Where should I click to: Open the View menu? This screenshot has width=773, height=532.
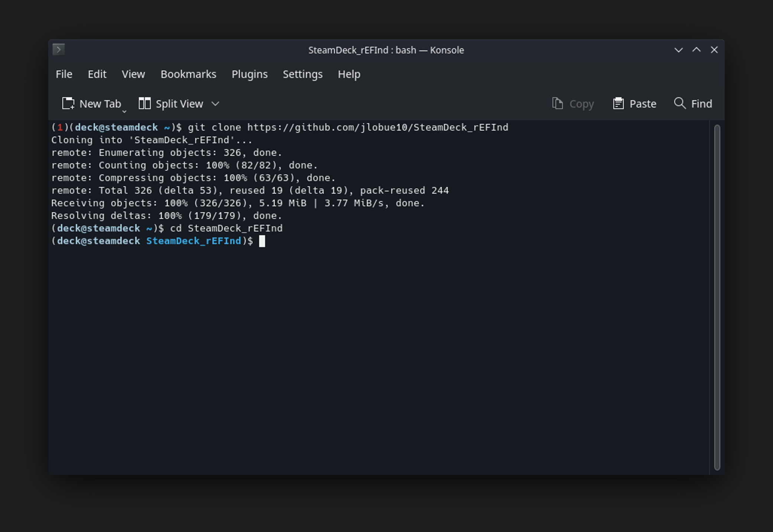click(133, 74)
